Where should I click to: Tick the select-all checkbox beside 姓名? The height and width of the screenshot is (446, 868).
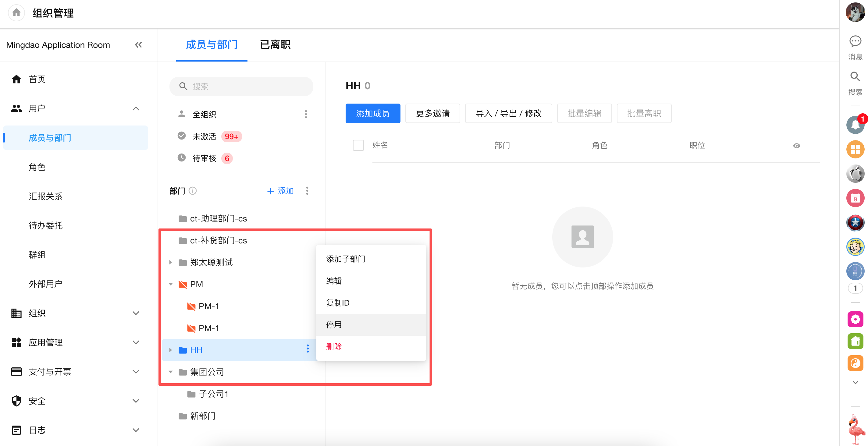[358, 145]
